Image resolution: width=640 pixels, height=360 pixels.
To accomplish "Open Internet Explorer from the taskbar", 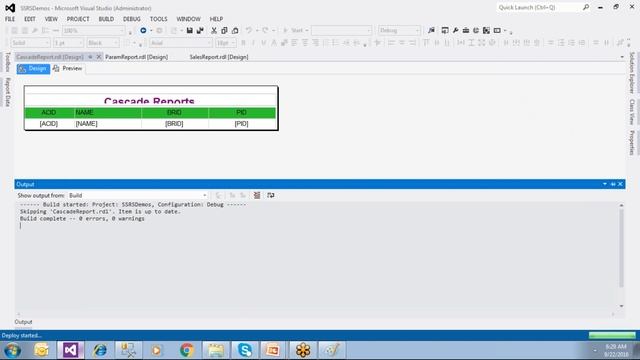I will tap(100, 350).
